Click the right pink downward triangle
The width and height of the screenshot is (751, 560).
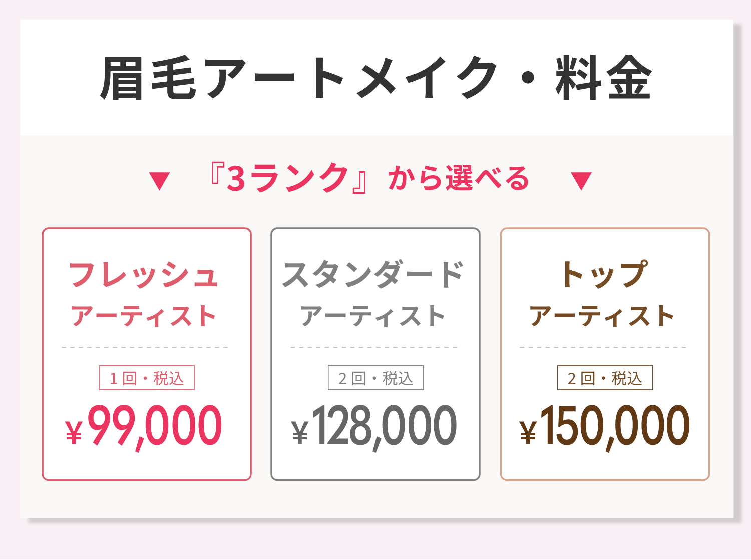[x=581, y=181]
